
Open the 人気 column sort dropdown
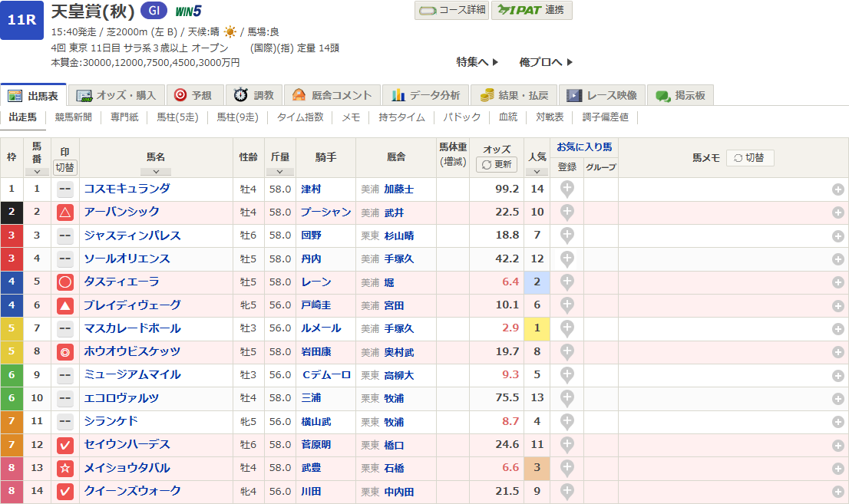click(537, 172)
